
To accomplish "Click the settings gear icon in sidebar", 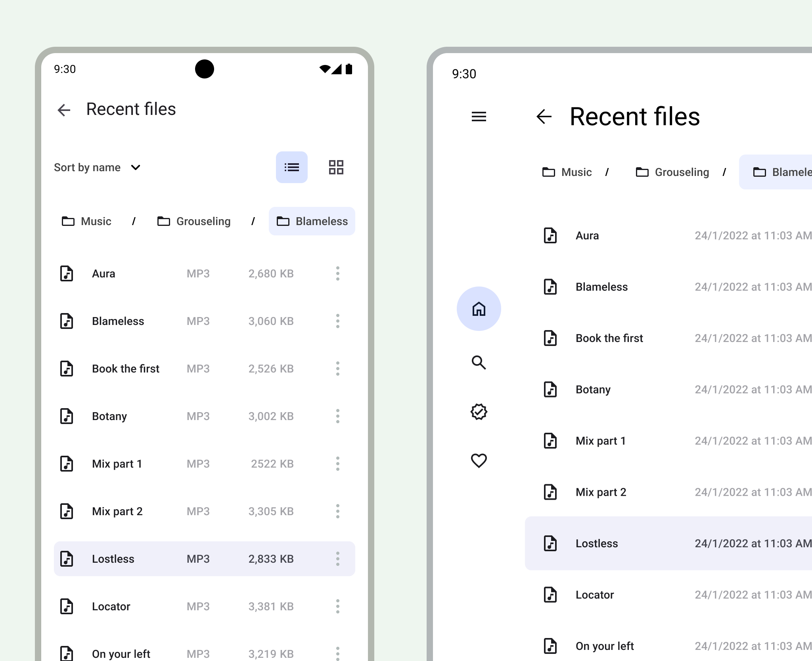I will point(479,412).
